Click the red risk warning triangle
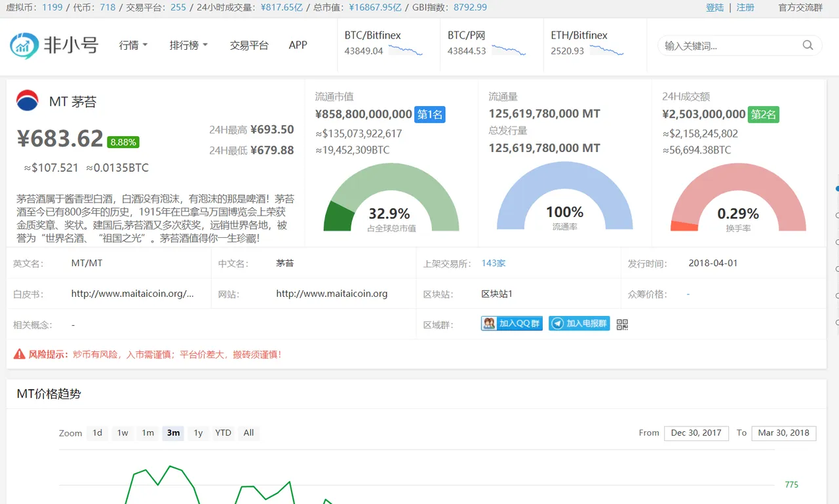Screen dimensions: 839x504 20,355
